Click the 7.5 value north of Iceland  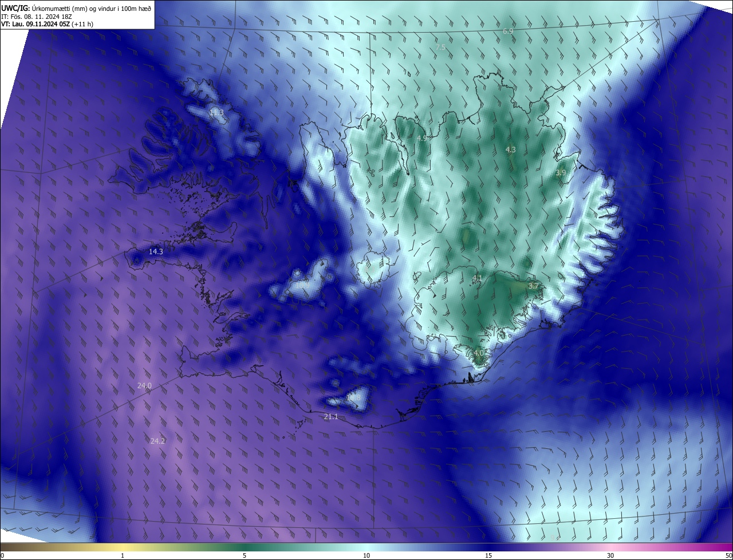click(440, 48)
